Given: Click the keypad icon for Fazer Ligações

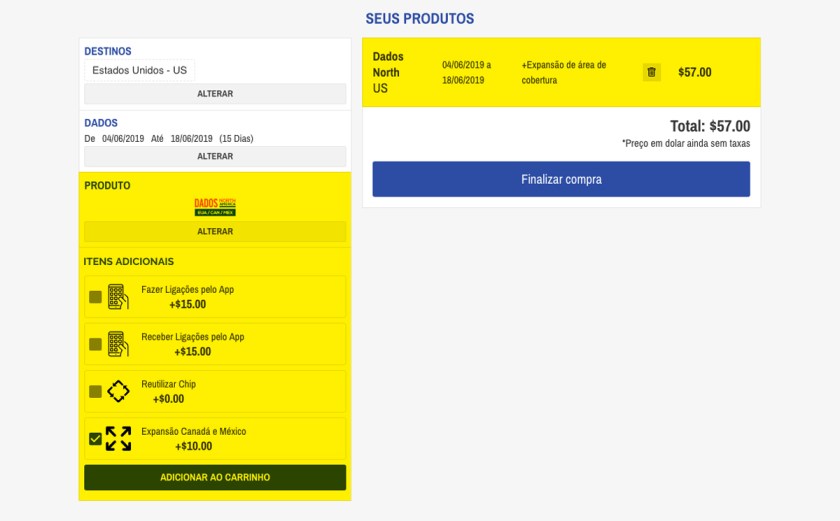Looking at the screenshot, I should (118, 297).
